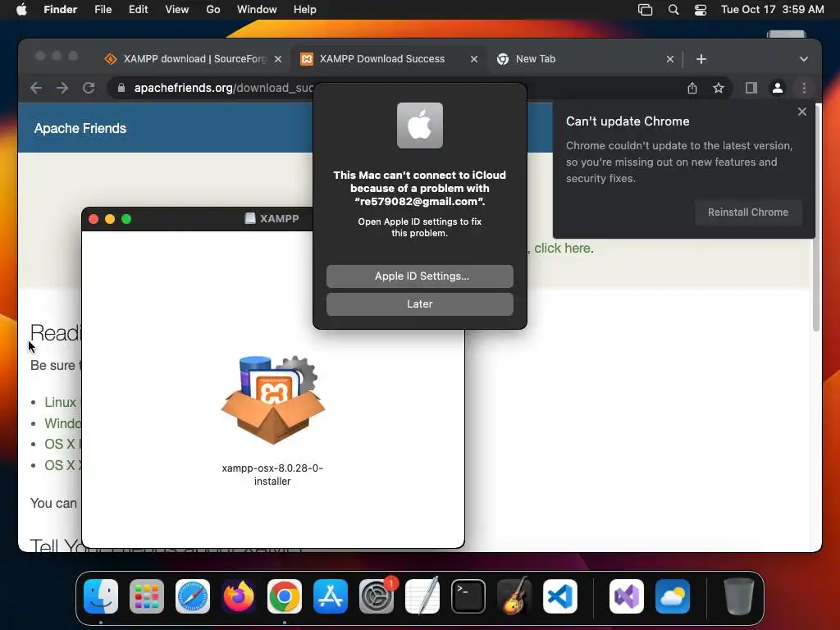This screenshot has width=840, height=630.
Task: Close the New Tab tab
Action: pos(670,59)
